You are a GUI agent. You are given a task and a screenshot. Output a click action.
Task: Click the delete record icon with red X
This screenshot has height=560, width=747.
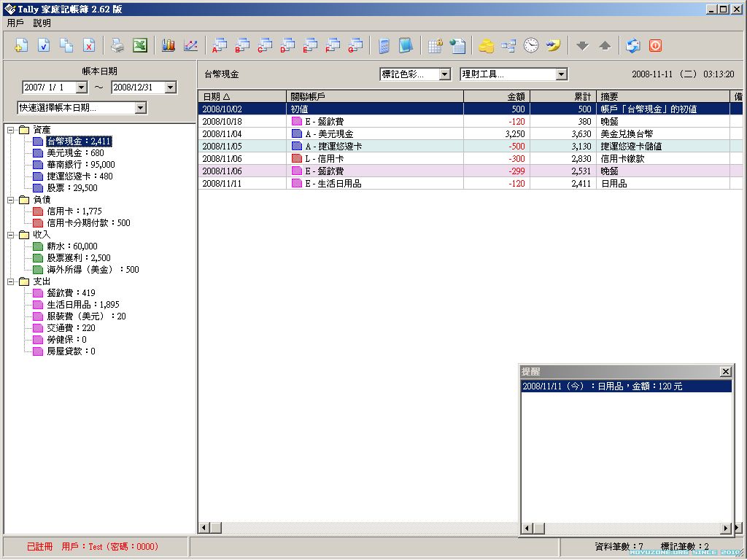point(88,45)
